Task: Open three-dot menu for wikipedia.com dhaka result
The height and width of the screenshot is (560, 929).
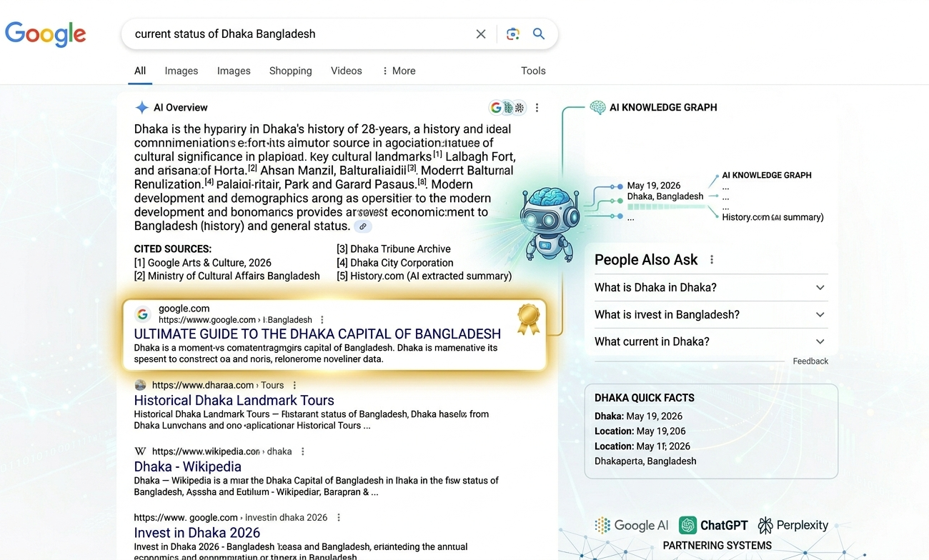Action: point(303,451)
